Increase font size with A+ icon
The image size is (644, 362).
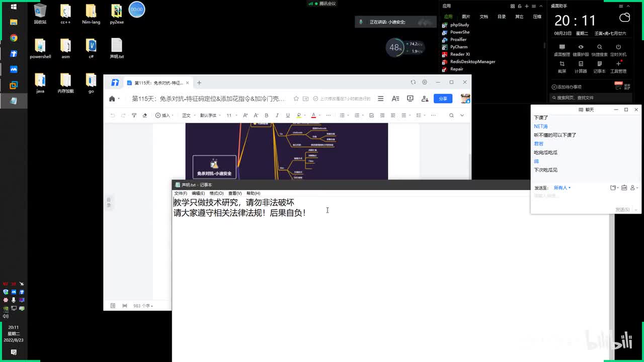(x=246, y=115)
